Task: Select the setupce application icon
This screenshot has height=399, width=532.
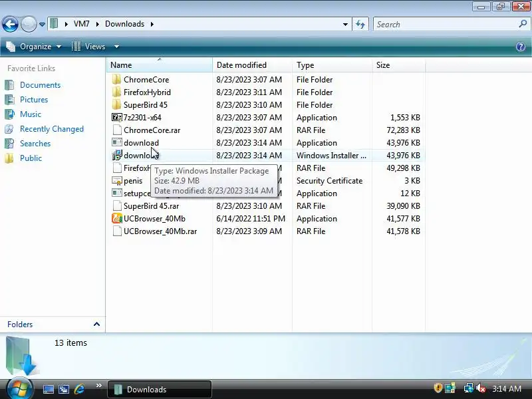Action: click(x=117, y=193)
